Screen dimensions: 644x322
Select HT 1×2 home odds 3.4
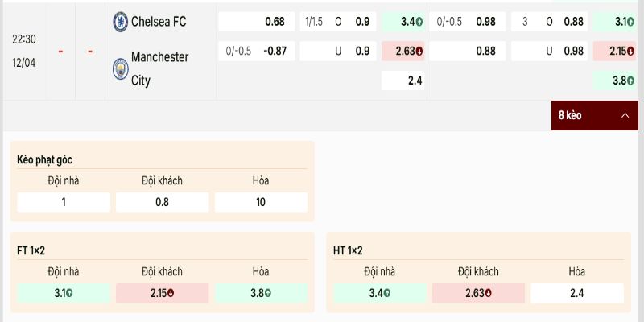pos(380,293)
